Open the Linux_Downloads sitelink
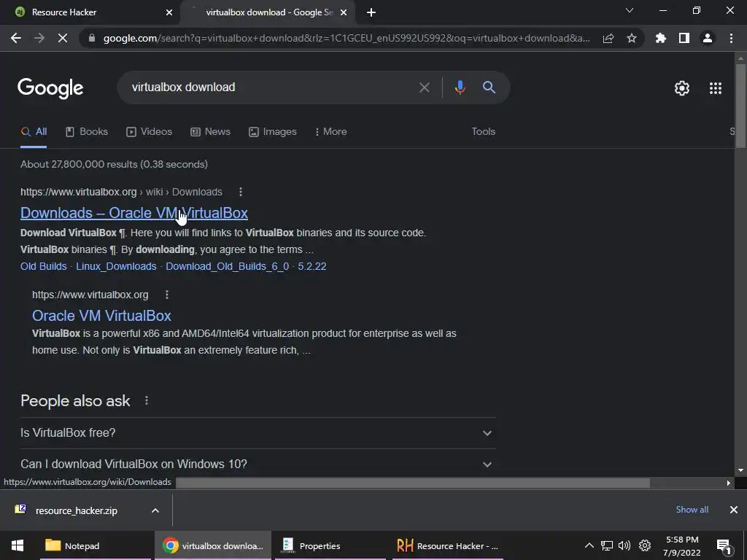The width and height of the screenshot is (747, 560). [116, 266]
